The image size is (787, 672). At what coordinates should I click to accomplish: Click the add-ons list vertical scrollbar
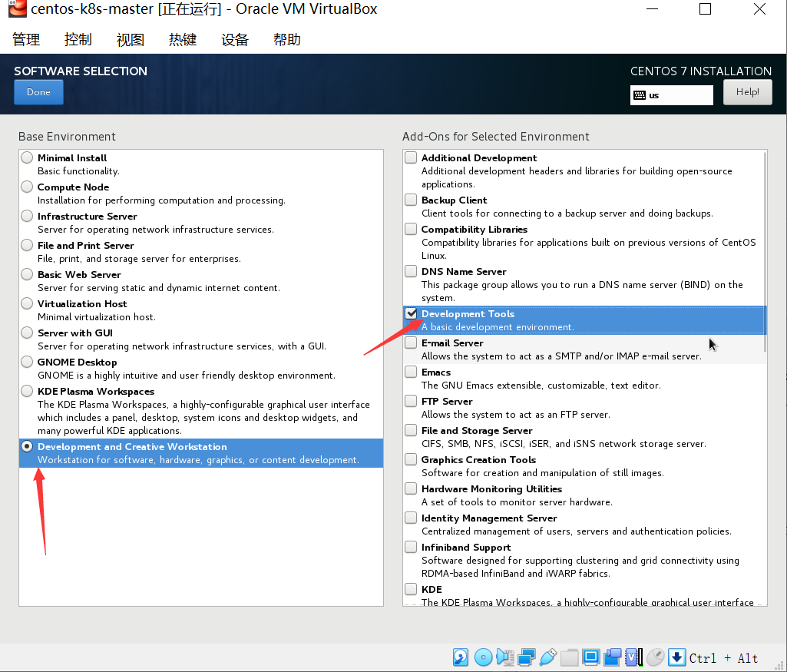765,251
